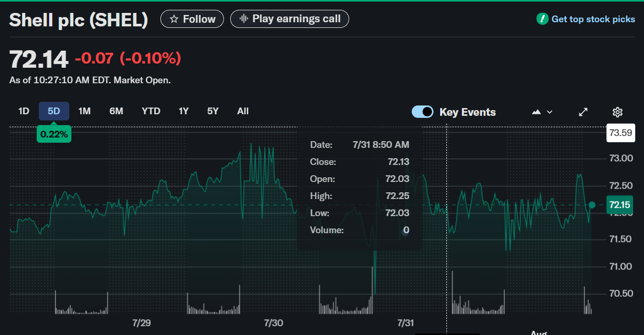Screen dimensions: 644x335
Task: Expand chart to full screen
Action: pyautogui.click(x=583, y=112)
